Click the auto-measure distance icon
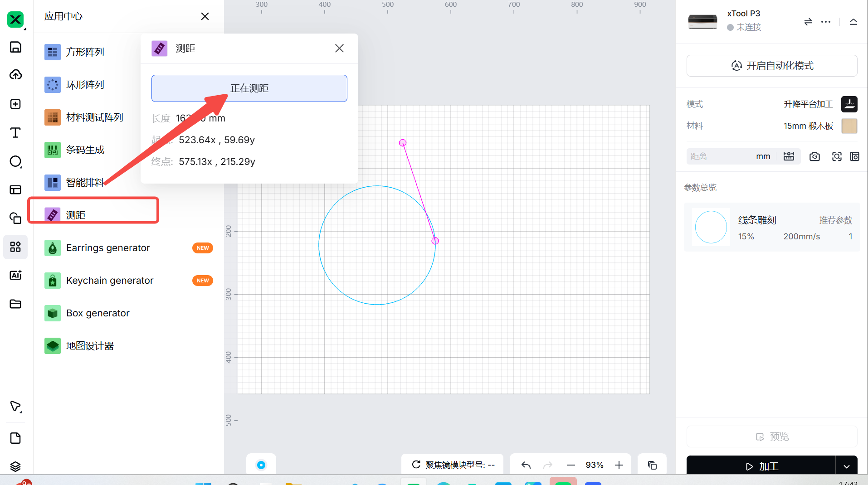 point(789,156)
